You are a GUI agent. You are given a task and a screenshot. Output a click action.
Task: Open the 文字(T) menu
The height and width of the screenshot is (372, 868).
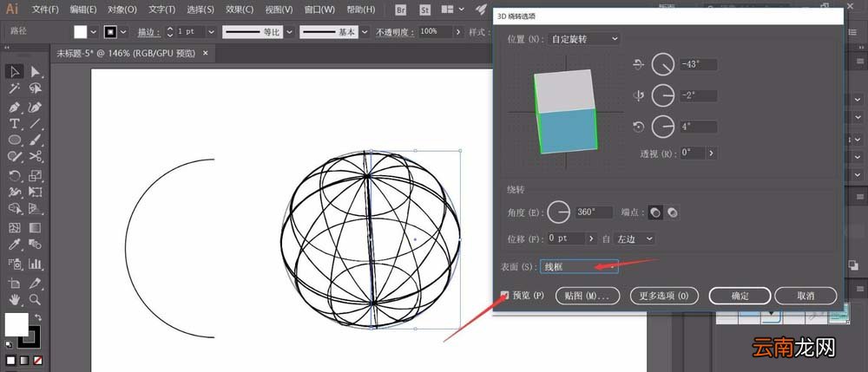pos(161,10)
